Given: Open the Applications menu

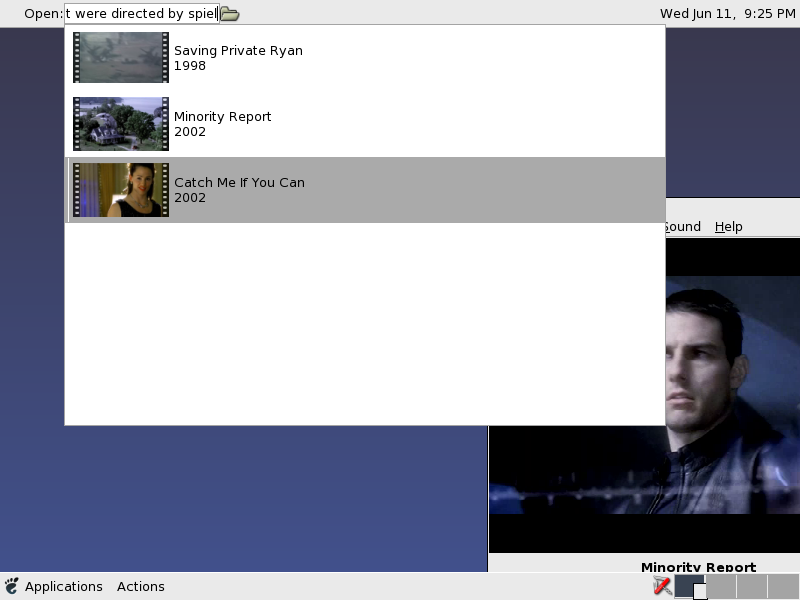Looking at the screenshot, I should coord(63,586).
